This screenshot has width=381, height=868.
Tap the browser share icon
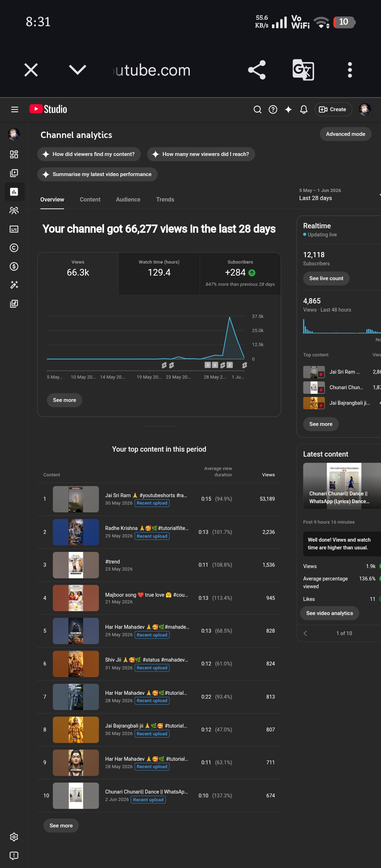pos(257,70)
